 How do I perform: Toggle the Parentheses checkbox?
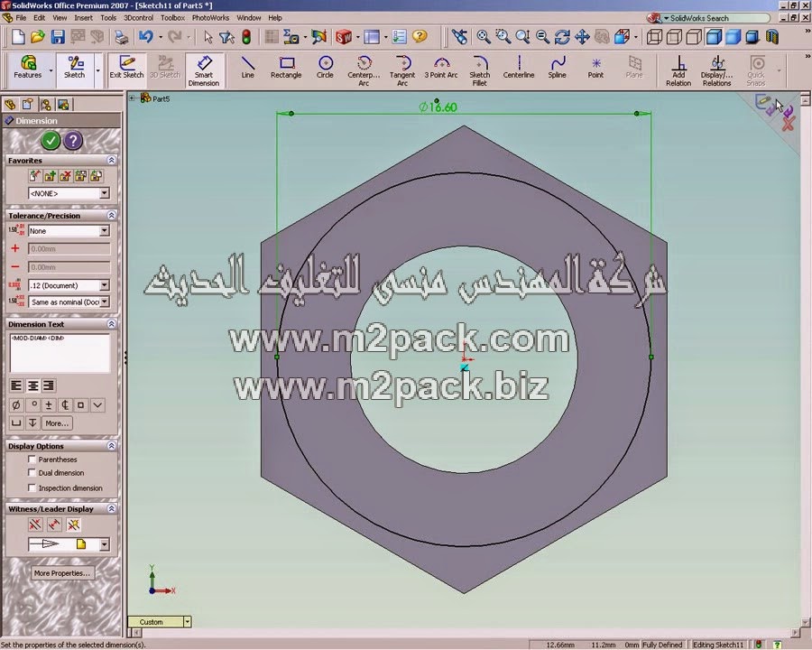[x=32, y=460]
